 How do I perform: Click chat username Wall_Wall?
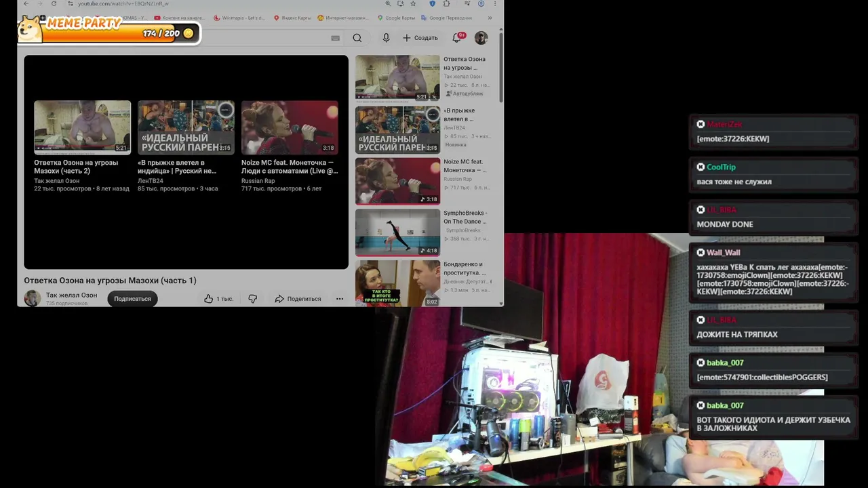pyautogui.click(x=723, y=252)
